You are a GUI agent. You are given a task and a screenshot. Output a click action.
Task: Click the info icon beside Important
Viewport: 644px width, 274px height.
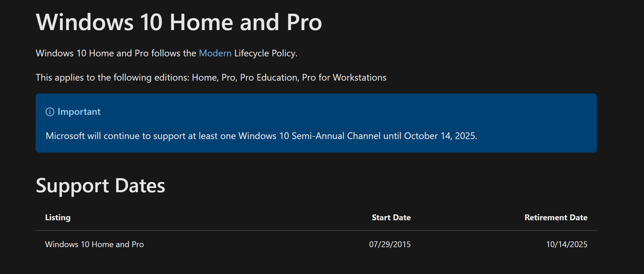coord(50,112)
